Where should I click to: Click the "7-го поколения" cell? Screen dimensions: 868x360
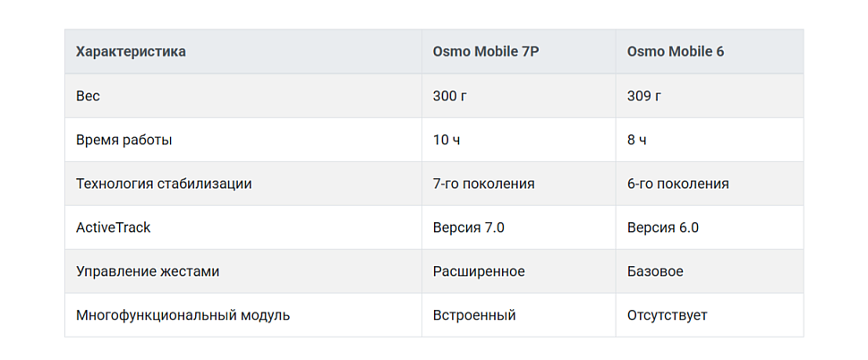483,184
